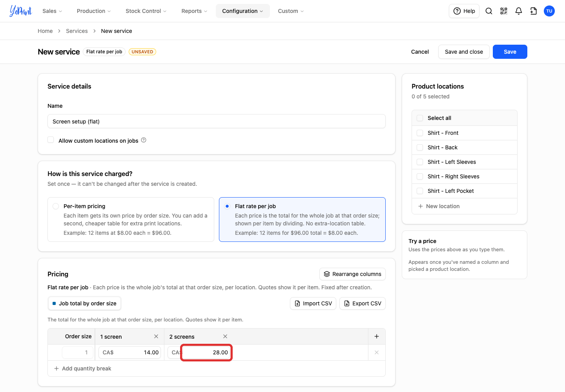Click Save and close

[464, 52]
